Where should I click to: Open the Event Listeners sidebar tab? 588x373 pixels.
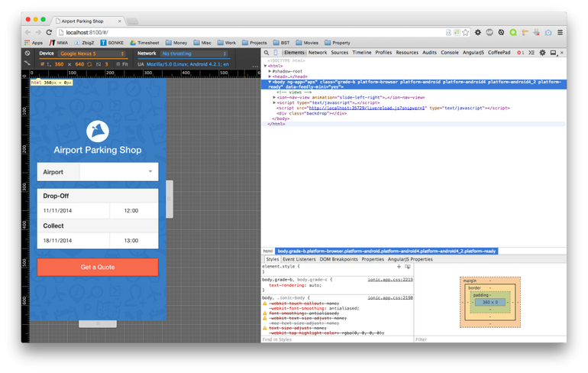[299, 259]
